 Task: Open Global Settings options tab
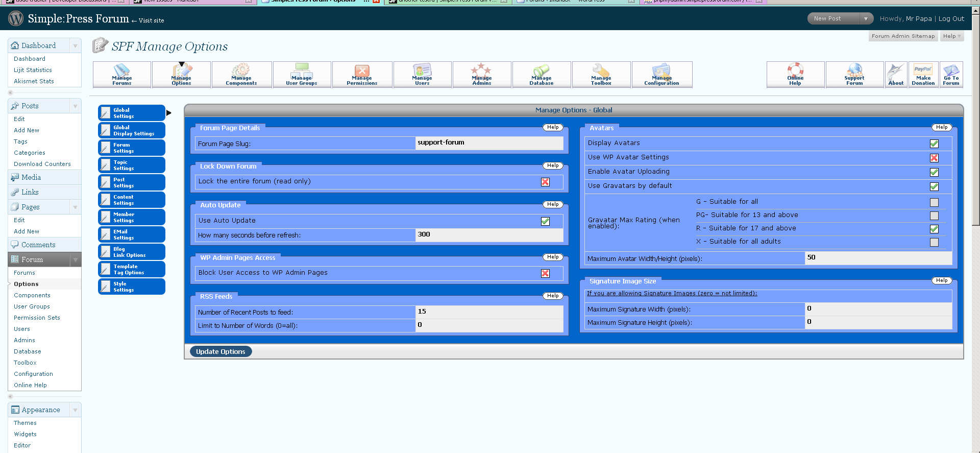pos(132,113)
